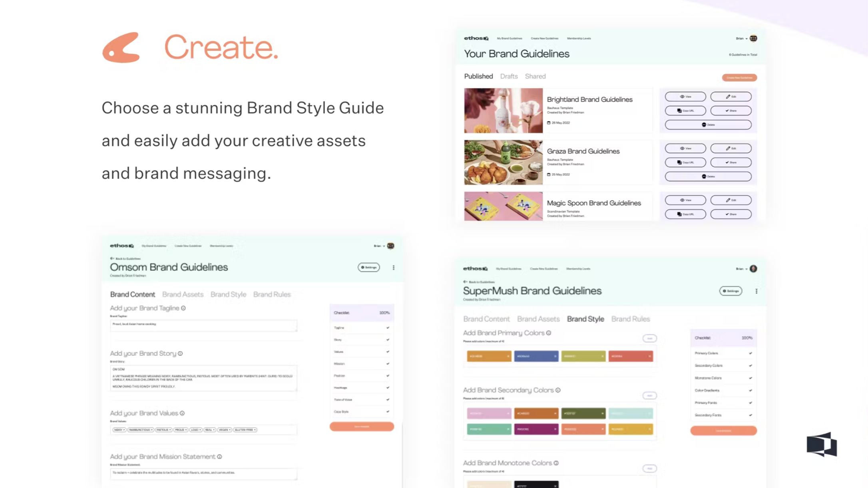The image size is (868, 488).
Task: Switch to the Drafts tab
Action: pyautogui.click(x=509, y=76)
